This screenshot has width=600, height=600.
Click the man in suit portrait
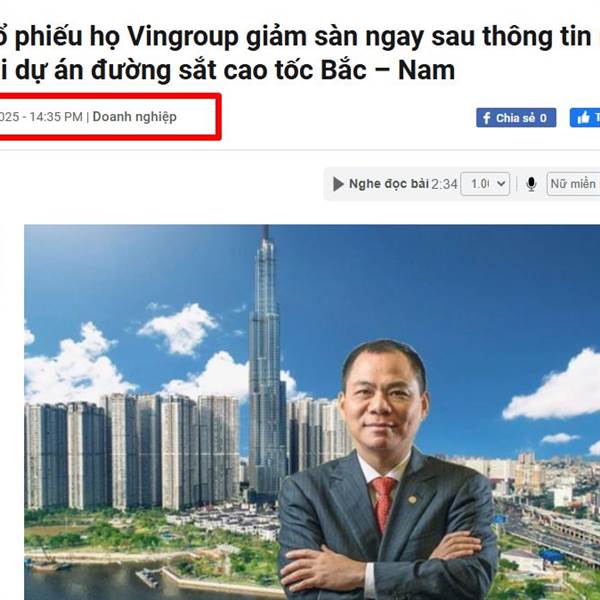click(x=386, y=471)
